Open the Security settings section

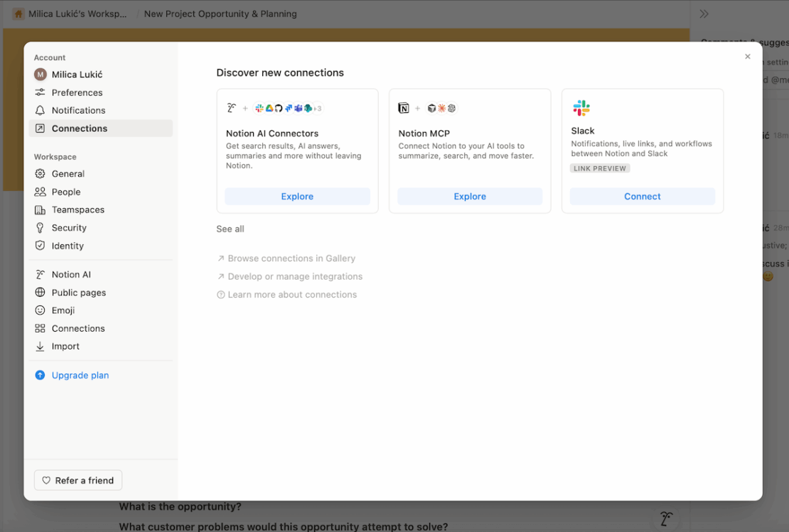(x=68, y=227)
